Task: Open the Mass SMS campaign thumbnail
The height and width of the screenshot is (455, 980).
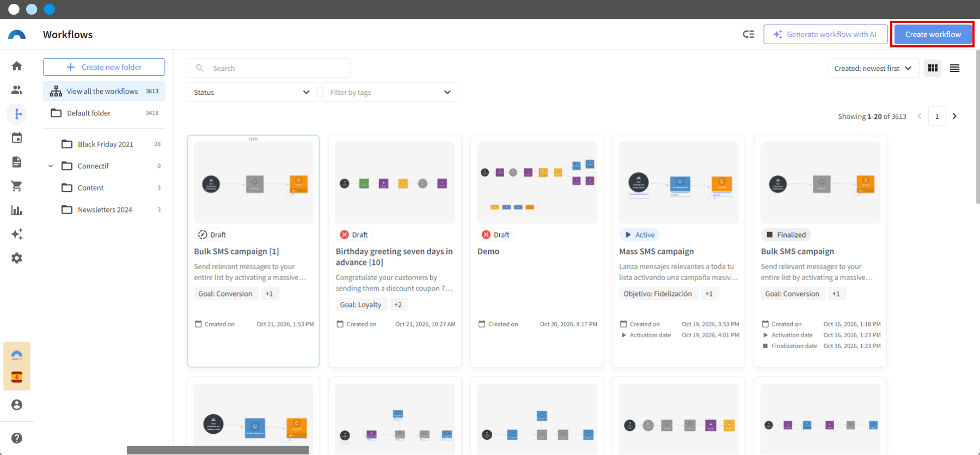Action: 678,183
